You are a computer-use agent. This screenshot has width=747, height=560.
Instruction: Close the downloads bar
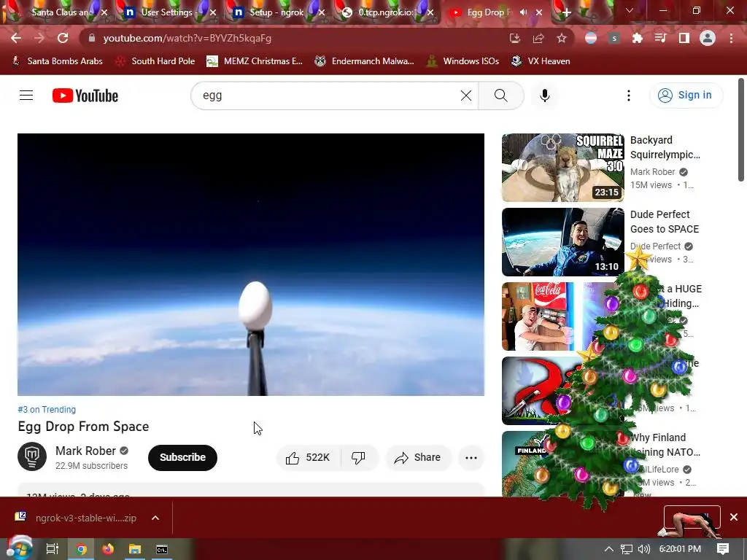coord(734,517)
